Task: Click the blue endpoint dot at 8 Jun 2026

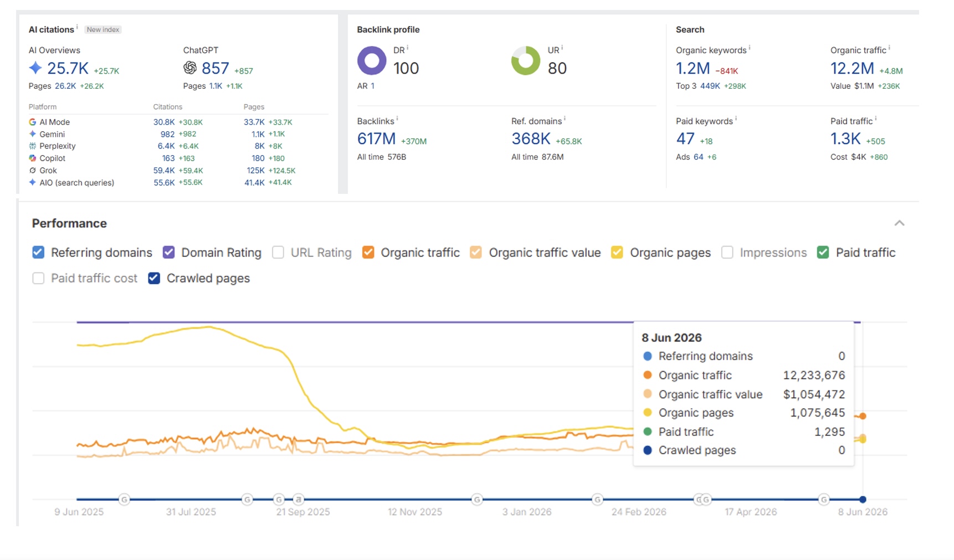Action: [x=863, y=500]
